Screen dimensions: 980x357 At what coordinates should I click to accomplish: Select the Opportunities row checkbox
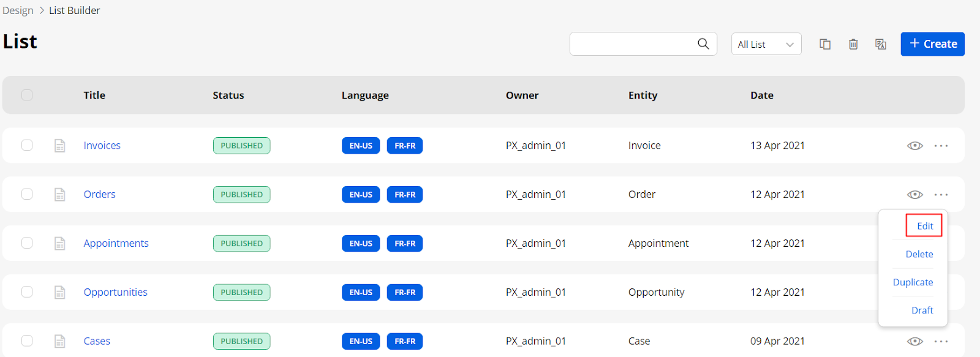(x=27, y=292)
